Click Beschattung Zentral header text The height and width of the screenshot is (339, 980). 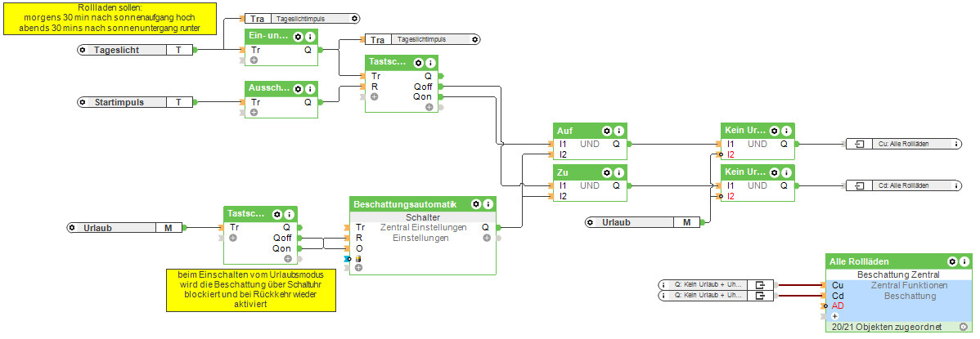coord(898,274)
